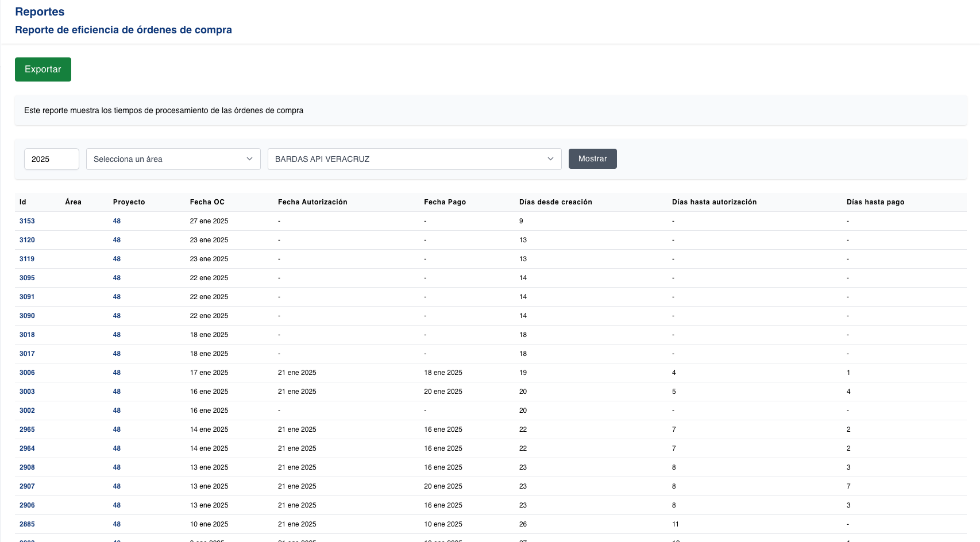The height and width of the screenshot is (542, 980).
Task: Click order Id 3095
Action: pos(27,278)
